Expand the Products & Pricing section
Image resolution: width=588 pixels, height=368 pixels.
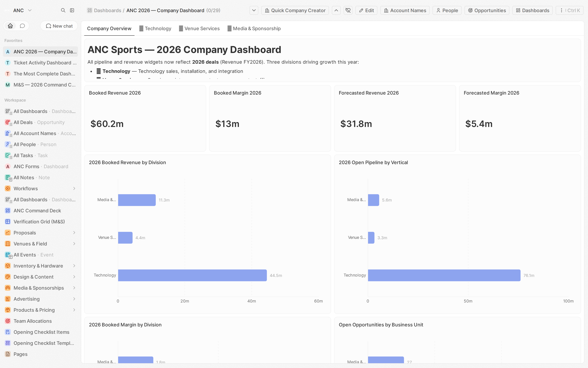(x=74, y=310)
